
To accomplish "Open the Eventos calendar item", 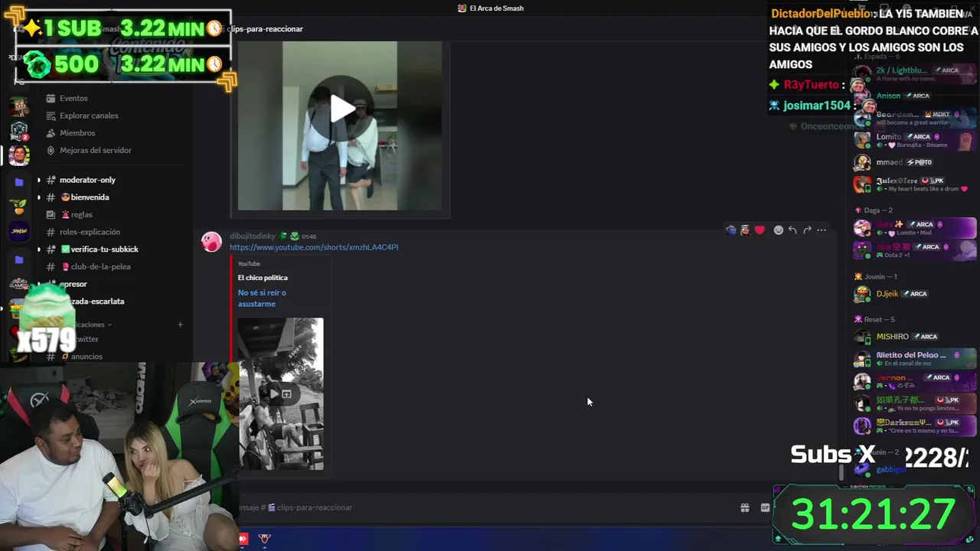I will coord(73,98).
